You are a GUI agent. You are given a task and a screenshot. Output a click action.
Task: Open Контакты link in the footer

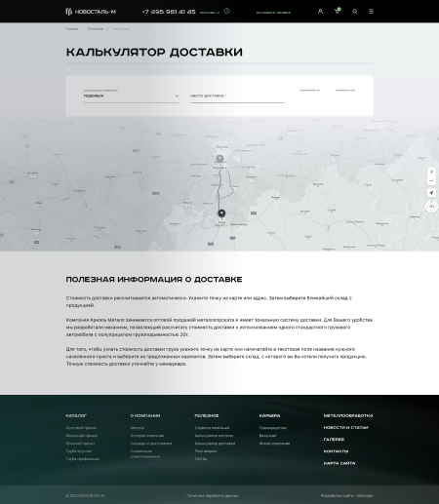click(336, 451)
